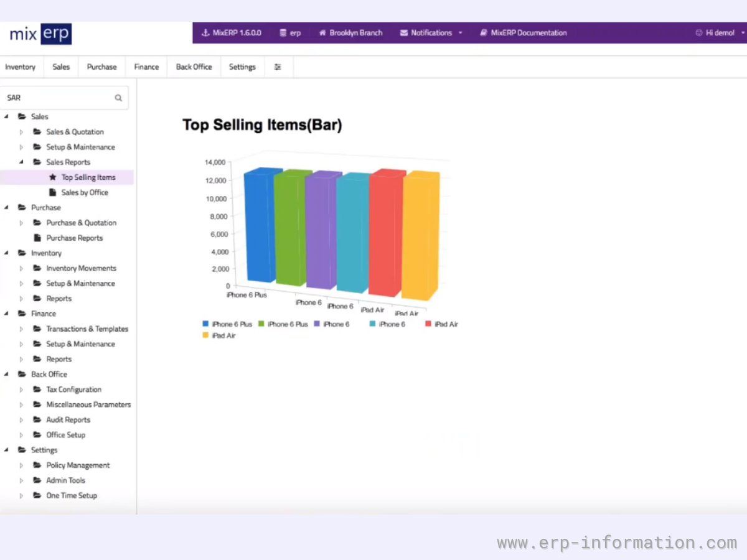Click the Top Selling Items(Bar) heading
747x560 pixels.
click(262, 125)
